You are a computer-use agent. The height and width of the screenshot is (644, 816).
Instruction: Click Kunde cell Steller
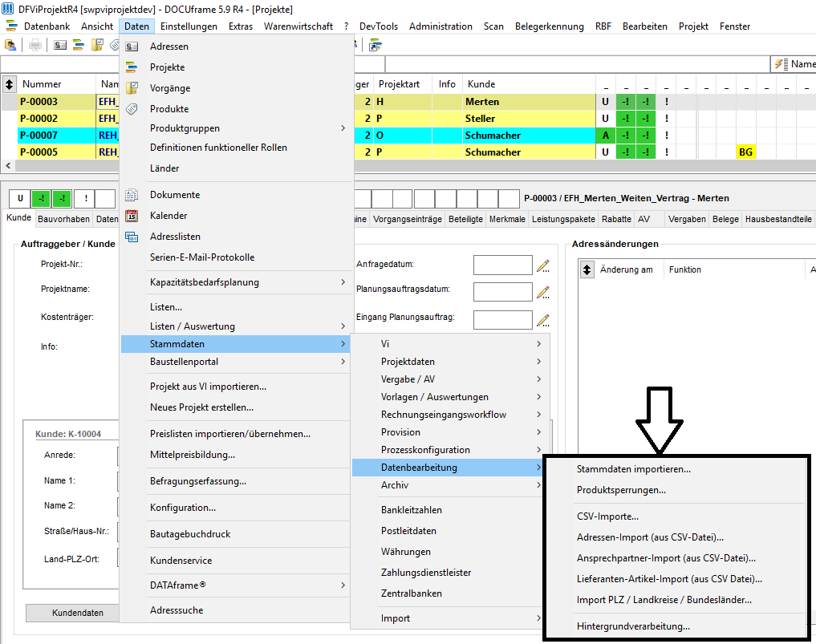pyautogui.click(x=529, y=119)
